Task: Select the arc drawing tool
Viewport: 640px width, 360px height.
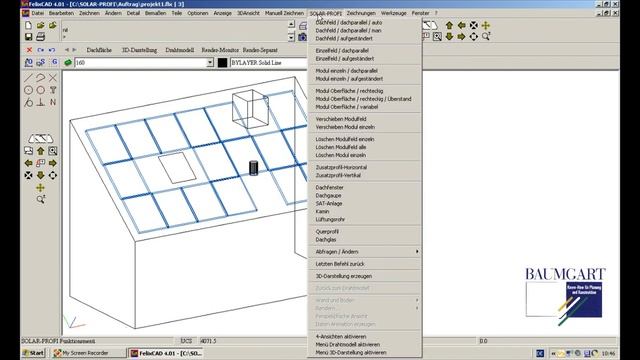Action: click(x=40, y=78)
